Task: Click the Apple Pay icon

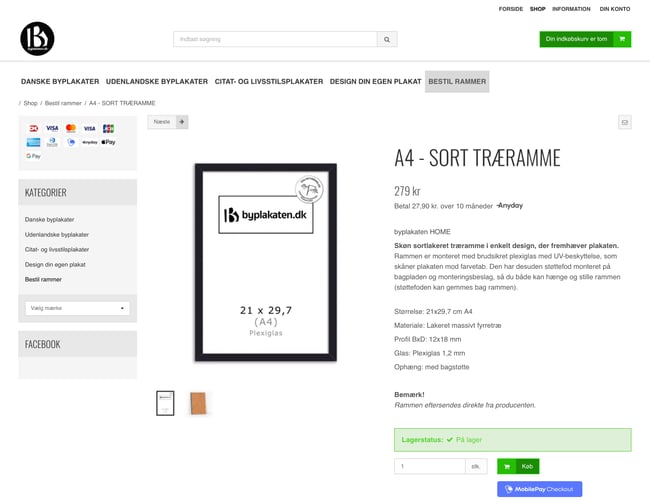Action: (x=108, y=142)
